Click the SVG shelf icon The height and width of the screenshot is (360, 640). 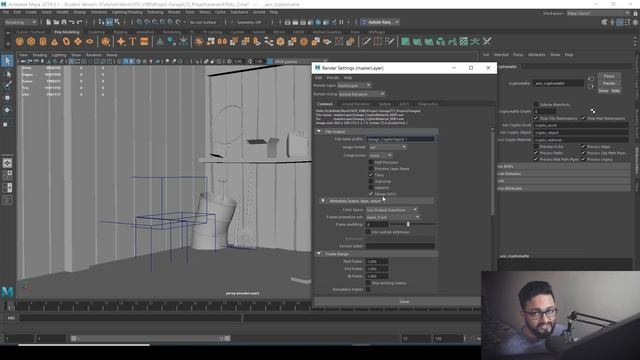[x=144, y=42]
